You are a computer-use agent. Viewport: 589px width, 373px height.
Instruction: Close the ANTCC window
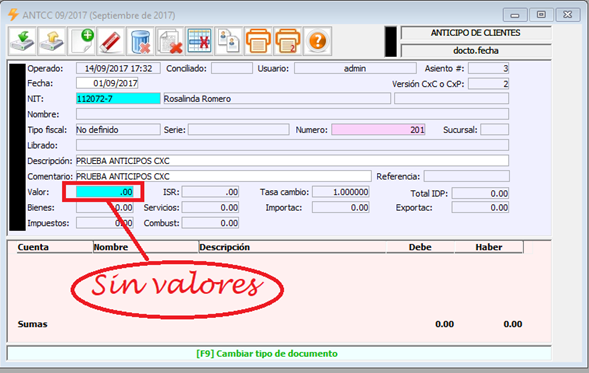click(x=568, y=15)
